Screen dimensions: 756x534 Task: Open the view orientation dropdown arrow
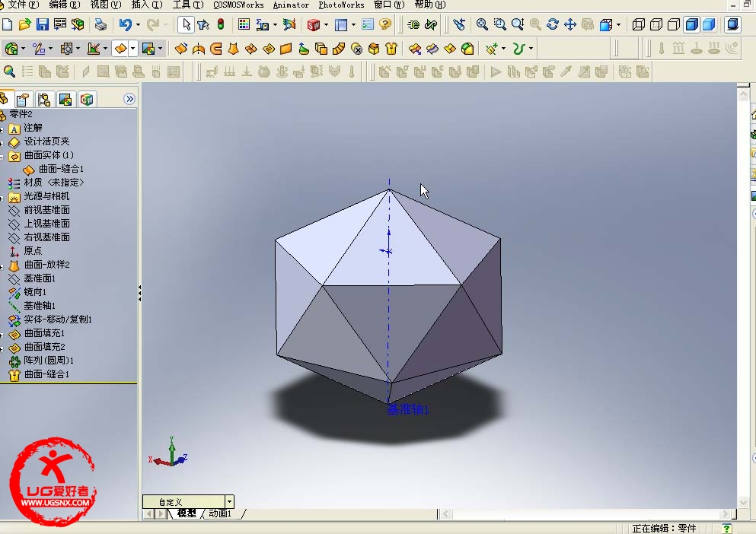click(x=619, y=24)
